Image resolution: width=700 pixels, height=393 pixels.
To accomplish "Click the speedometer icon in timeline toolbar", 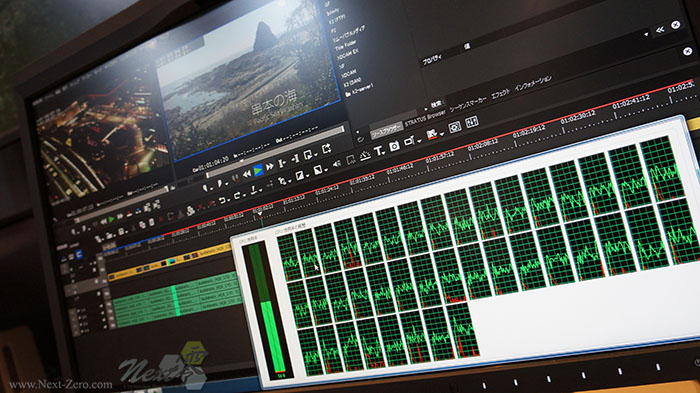I will pyautogui.click(x=365, y=155).
